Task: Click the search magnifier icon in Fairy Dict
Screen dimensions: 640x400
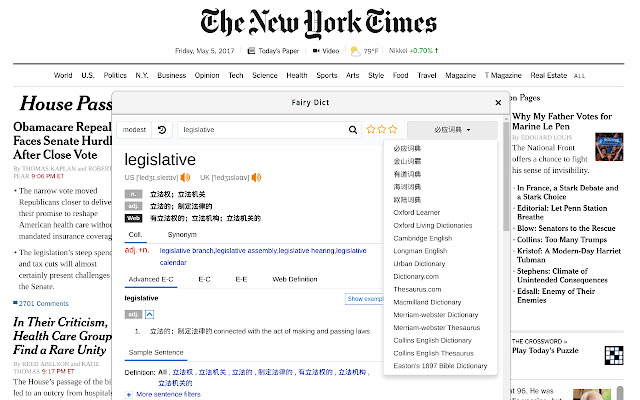Action: point(353,130)
